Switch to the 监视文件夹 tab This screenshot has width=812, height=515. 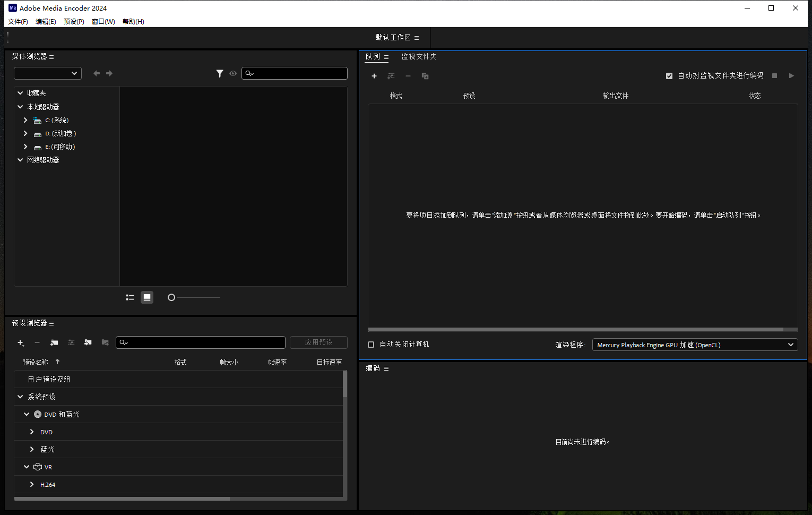click(x=419, y=57)
